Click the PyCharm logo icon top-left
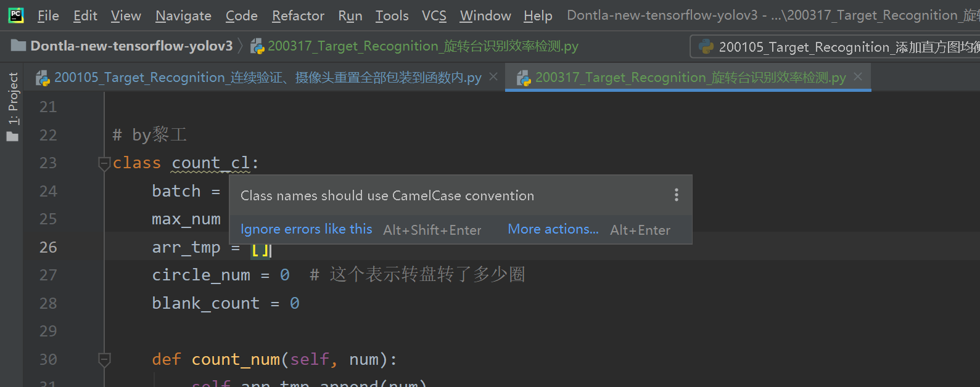 click(15, 15)
